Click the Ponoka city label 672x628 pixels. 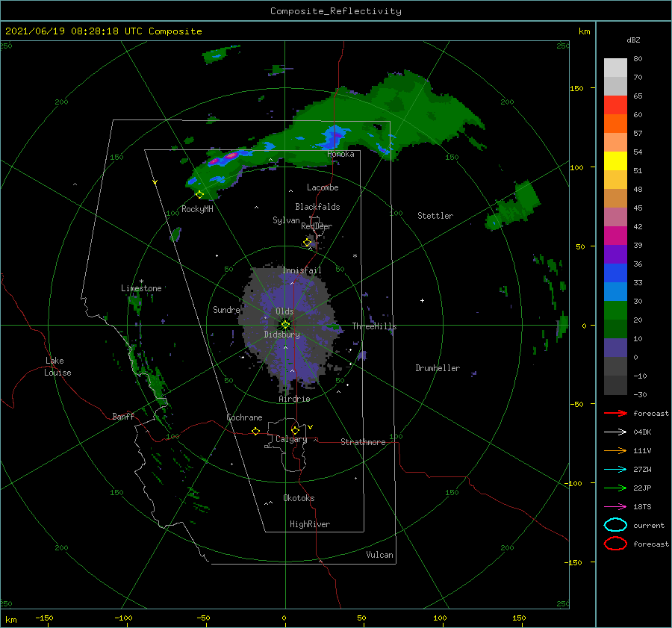point(340,154)
